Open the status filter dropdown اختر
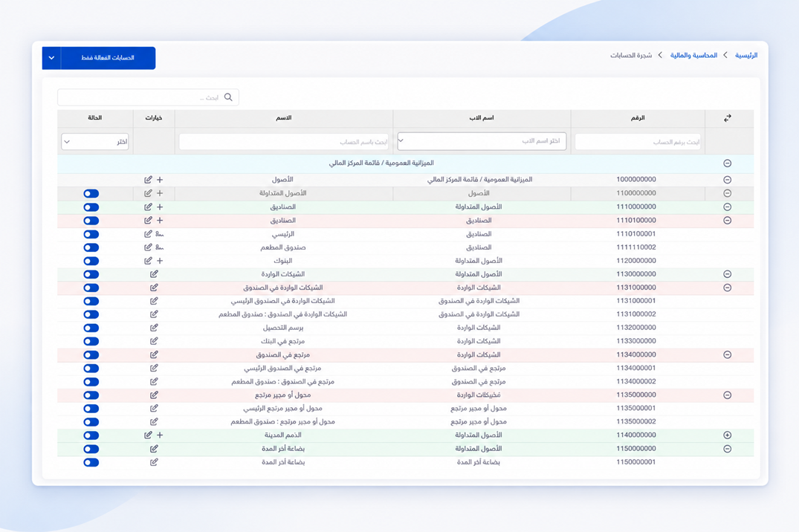The image size is (799, 532). pyautogui.click(x=95, y=142)
